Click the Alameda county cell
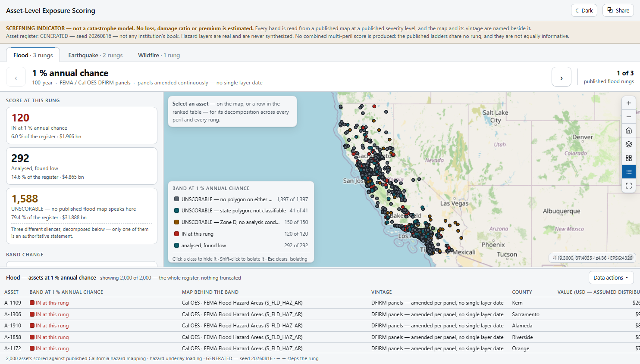640x364 pixels. tap(522, 326)
